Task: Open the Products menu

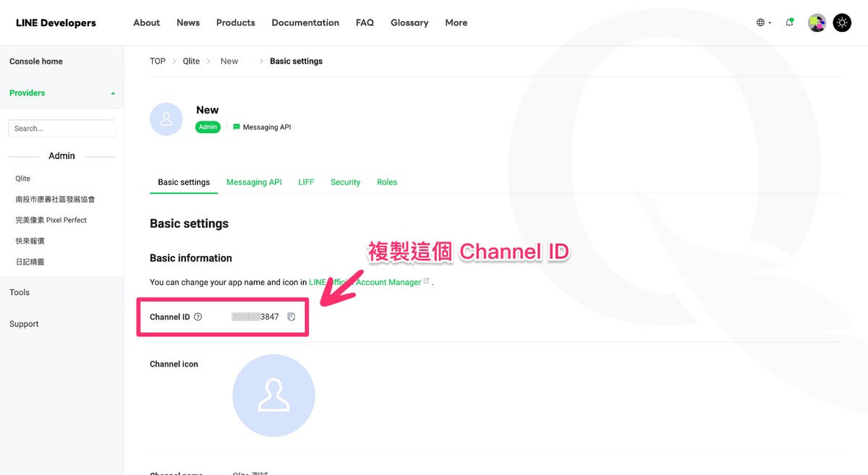Action: 236,22
